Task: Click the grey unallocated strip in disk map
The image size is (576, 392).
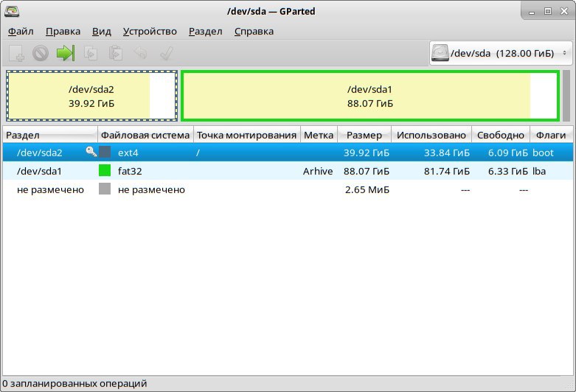Action: (x=566, y=96)
